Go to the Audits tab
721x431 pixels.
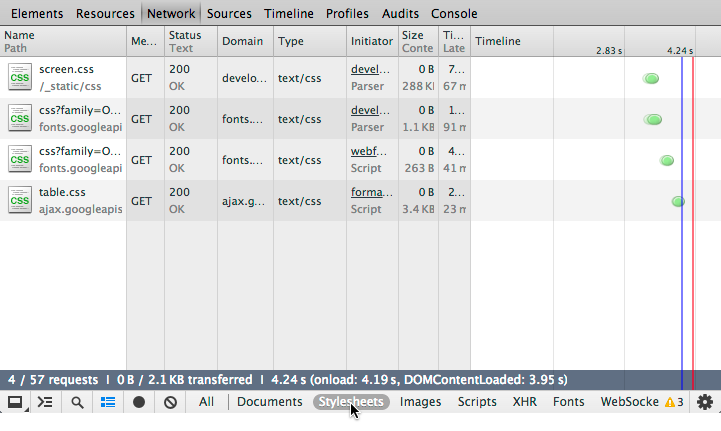[x=400, y=14]
